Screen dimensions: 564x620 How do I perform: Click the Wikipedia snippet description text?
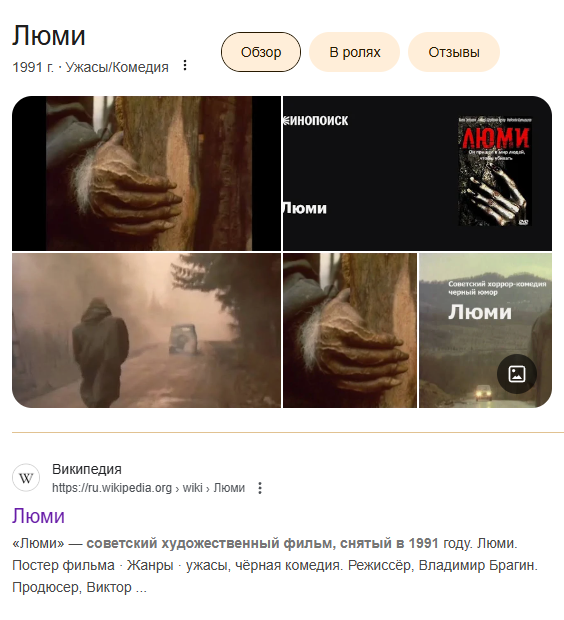(275, 565)
